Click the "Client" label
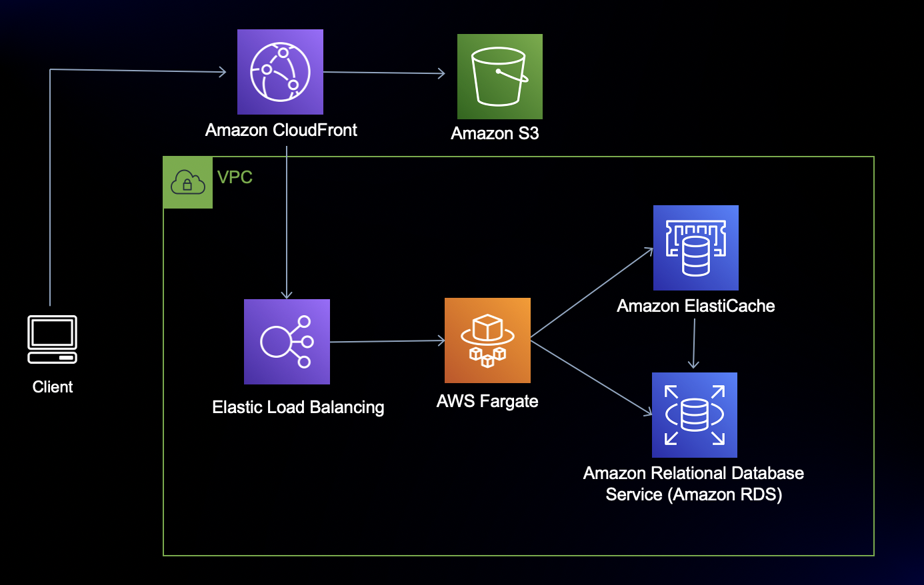The height and width of the screenshot is (585, 924). coord(53,387)
